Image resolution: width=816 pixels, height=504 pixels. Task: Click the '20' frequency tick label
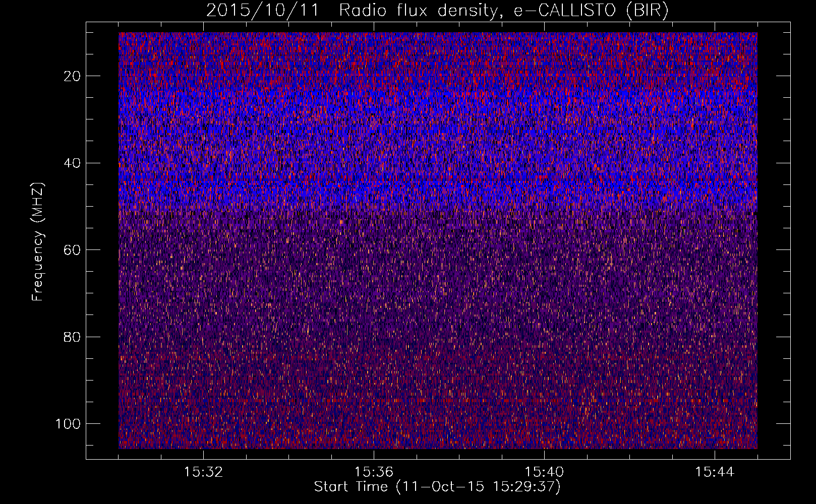tap(73, 76)
